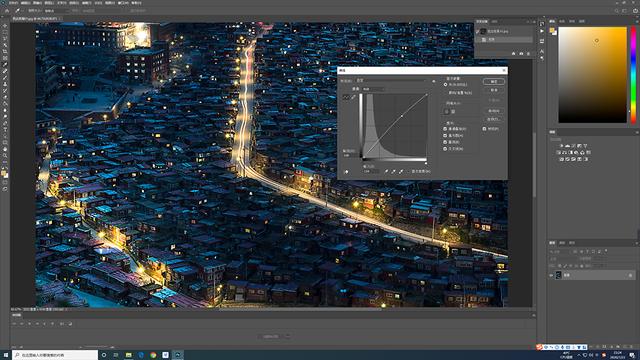Select the Pen tool
The width and height of the screenshot is (640, 360).
5,123
